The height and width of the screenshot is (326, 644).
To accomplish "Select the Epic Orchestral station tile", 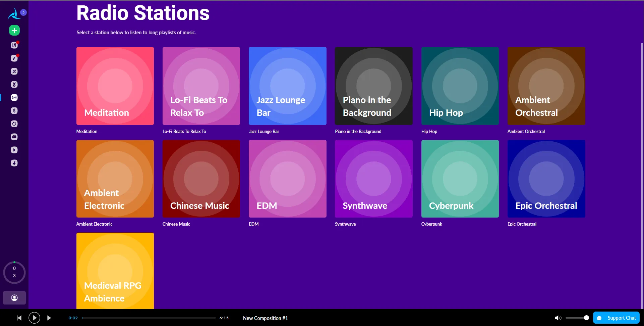I will pyautogui.click(x=546, y=179).
